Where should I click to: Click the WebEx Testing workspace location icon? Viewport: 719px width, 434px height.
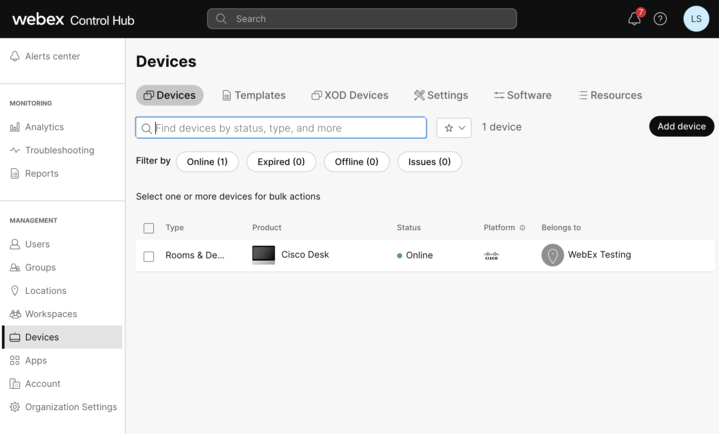[x=553, y=255]
